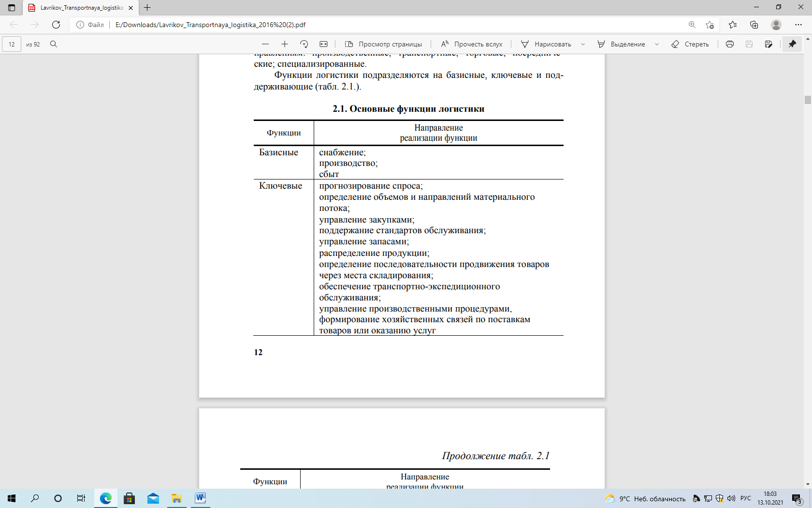This screenshot has width=812, height=508.
Task: Click the text 'управление запасами;'
Action: pos(364,241)
